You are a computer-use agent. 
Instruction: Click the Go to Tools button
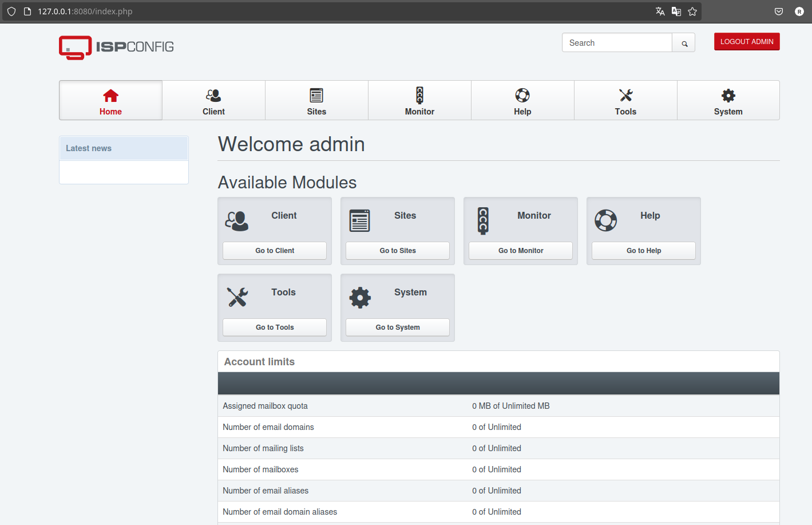(x=275, y=327)
